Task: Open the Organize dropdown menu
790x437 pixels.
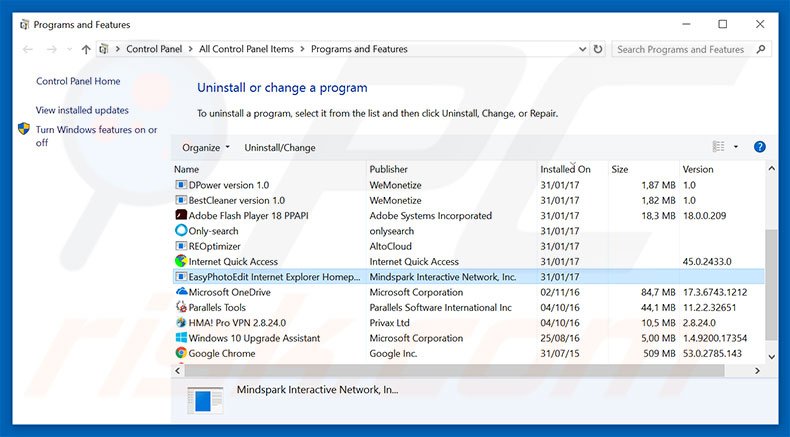Action: [x=206, y=148]
